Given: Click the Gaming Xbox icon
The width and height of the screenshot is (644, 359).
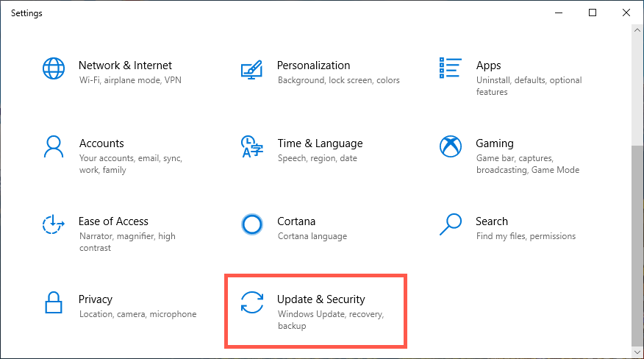Looking at the screenshot, I should 450,146.
